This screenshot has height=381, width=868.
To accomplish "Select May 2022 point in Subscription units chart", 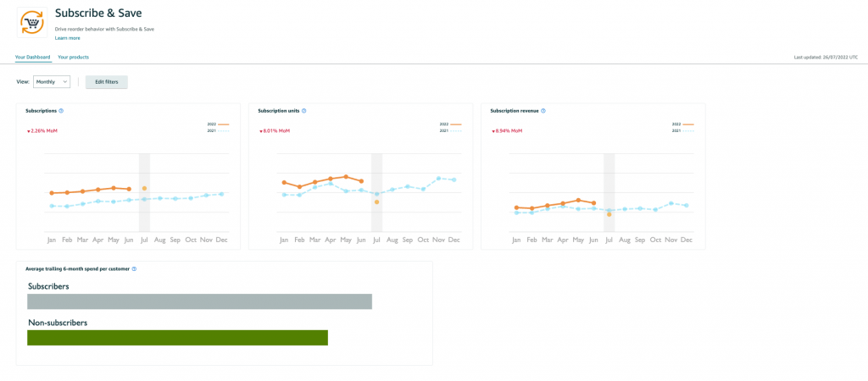I will coord(346,176).
